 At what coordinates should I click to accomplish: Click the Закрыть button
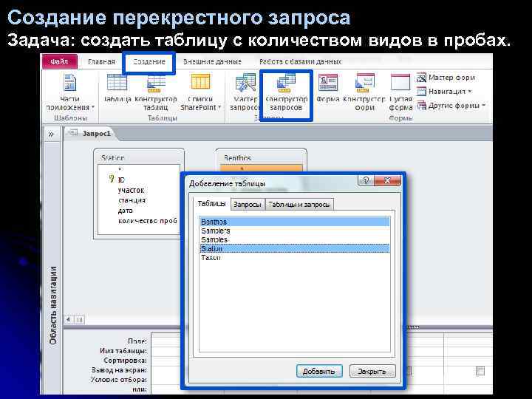pyautogui.click(x=372, y=371)
